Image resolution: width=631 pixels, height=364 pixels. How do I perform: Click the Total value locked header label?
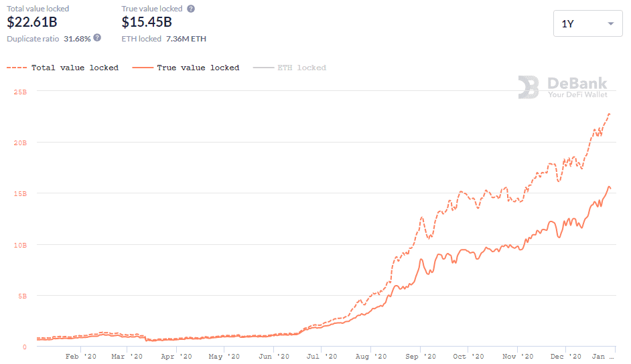38,9
